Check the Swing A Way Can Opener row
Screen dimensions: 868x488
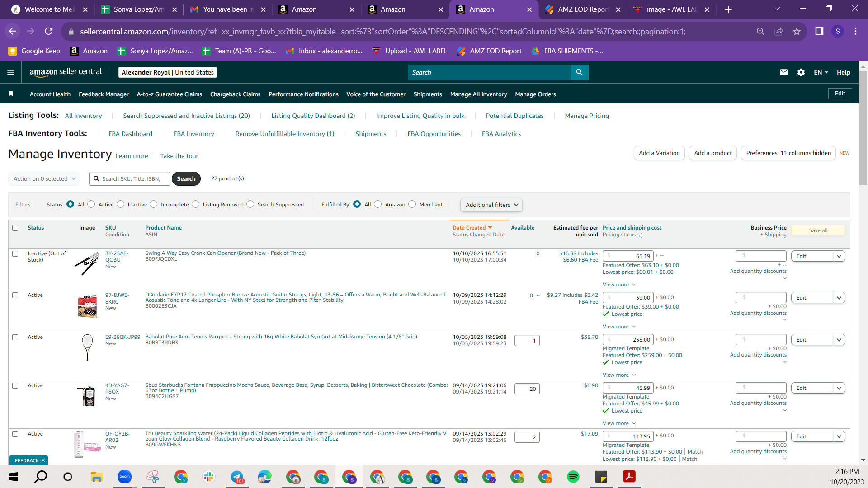[15, 253]
